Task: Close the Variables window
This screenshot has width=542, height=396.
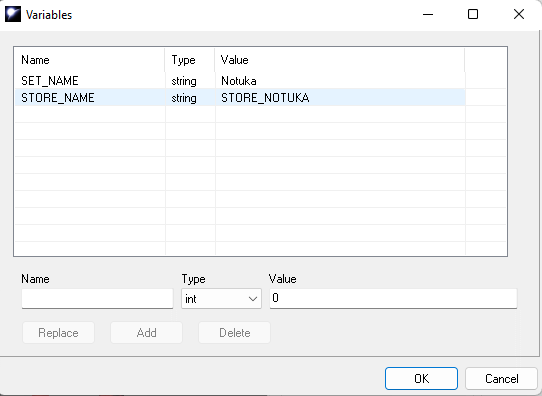Action: 519,14
